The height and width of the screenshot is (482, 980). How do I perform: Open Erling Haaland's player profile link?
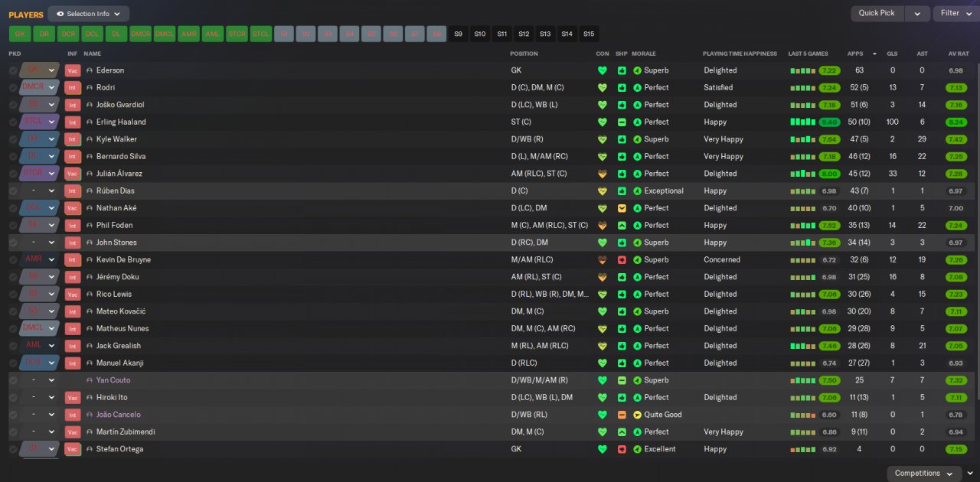coord(121,122)
